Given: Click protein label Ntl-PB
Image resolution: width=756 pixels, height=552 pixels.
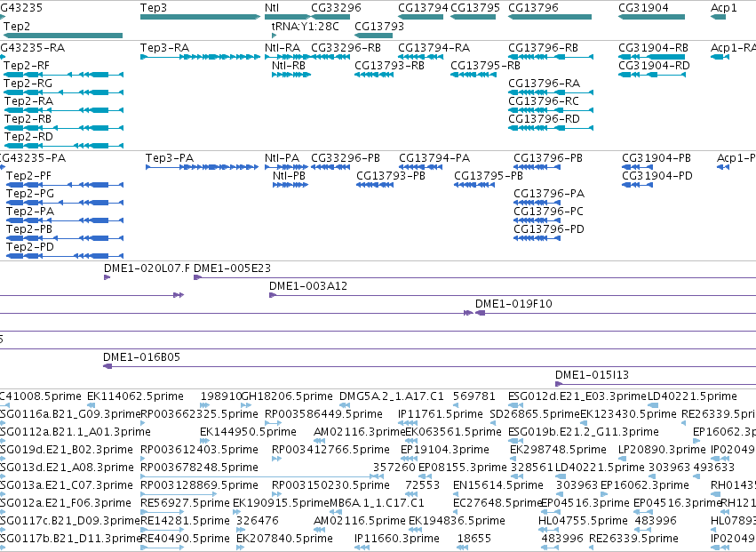Looking at the screenshot, I should point(290,176).
